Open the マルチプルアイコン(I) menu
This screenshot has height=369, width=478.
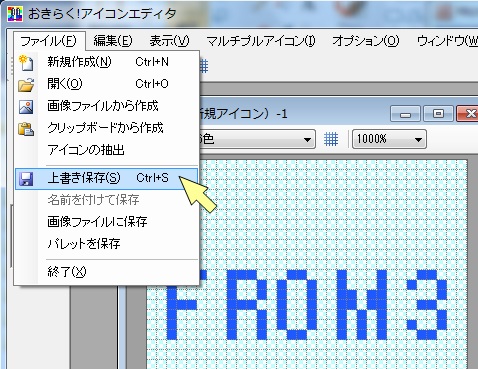pyautogui.click(x=261, y=41)
